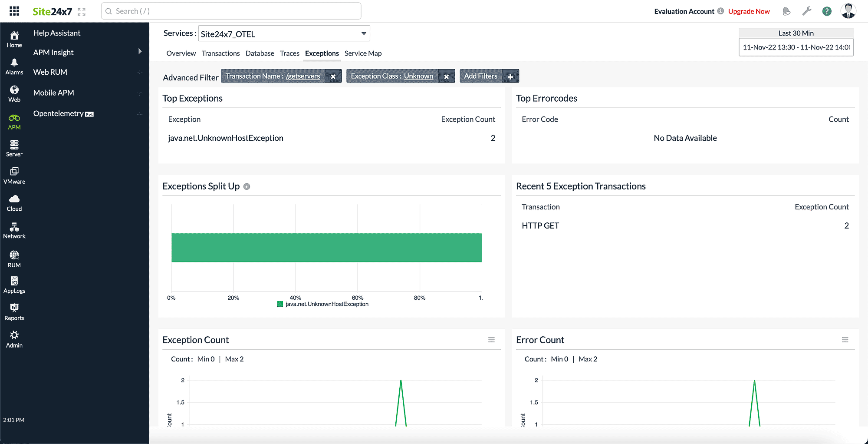Select the Server monitoring icon
The image size is (868, 444).
pyautogui.click(x=14, y=148)
